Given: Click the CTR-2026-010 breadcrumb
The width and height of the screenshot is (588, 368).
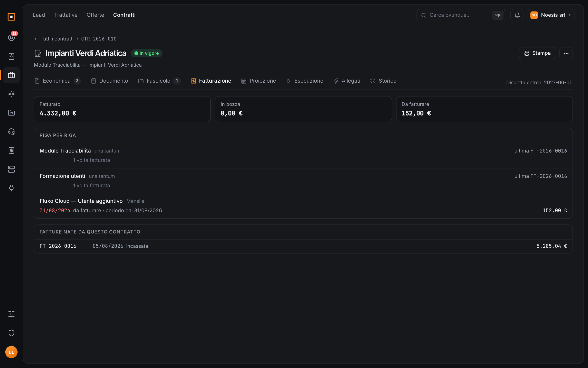Looking at the screenshot, I should tap(99, 39).
